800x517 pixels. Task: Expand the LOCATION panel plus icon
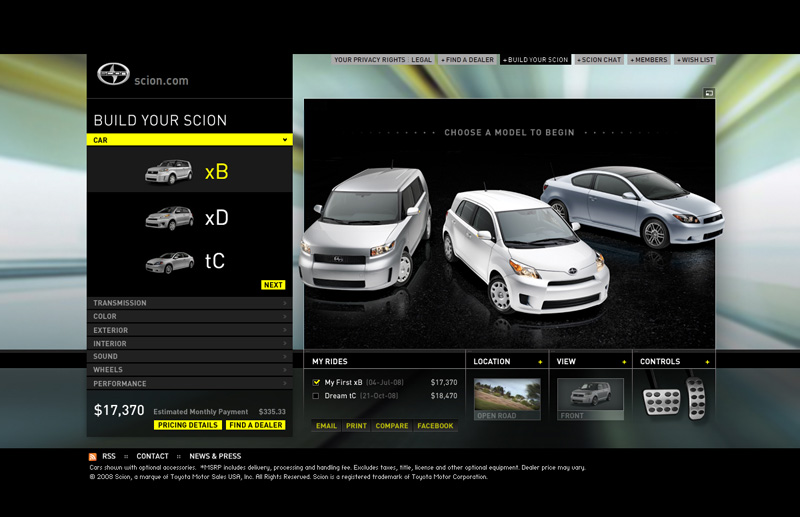pos(540,362)
